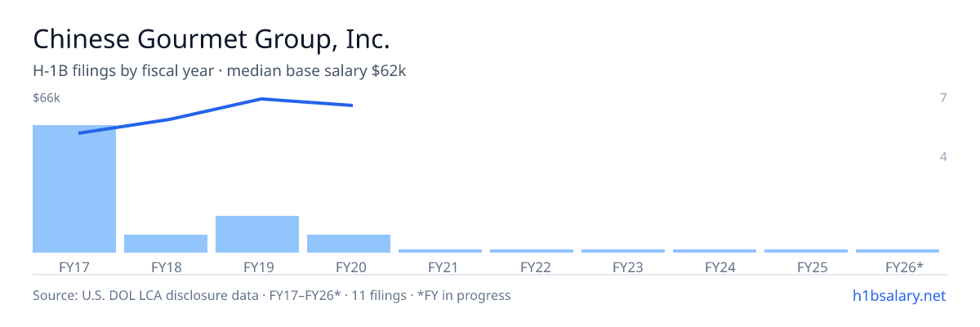Select the FY26* axis label

904,267
